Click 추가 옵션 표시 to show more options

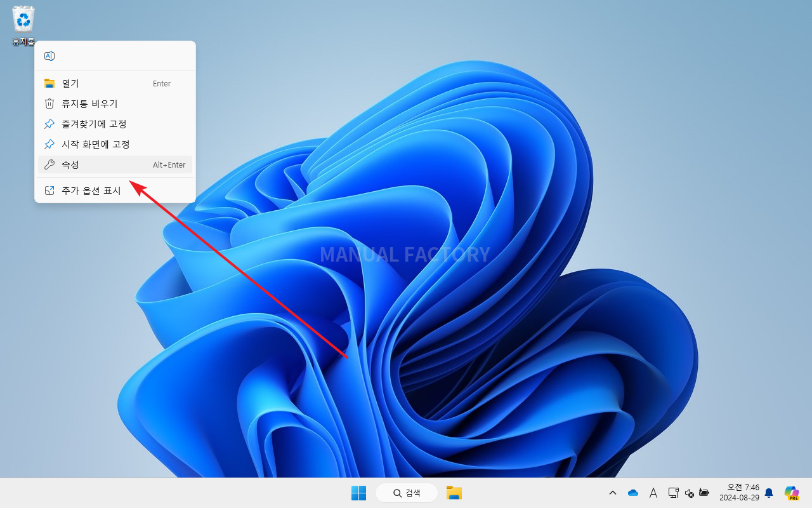(x=115, y=190)
